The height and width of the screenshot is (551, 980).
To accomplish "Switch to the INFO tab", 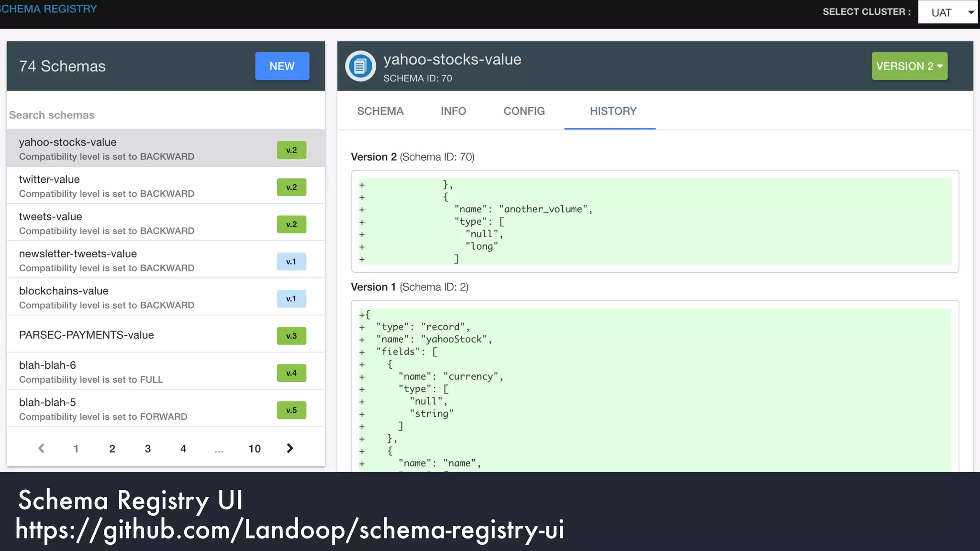I will 453,111.
